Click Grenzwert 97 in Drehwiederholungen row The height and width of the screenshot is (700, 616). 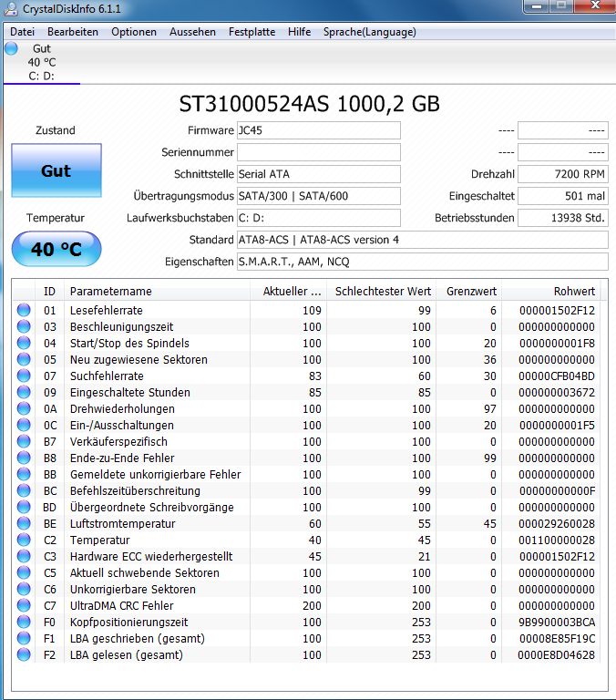coord(489,408)
